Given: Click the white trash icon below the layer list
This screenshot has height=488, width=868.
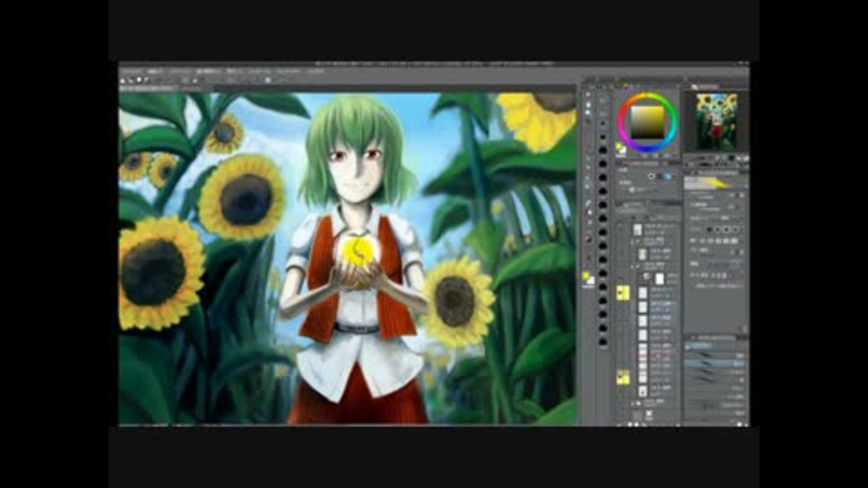Looking at the screenshot, I should coord(649,413).
